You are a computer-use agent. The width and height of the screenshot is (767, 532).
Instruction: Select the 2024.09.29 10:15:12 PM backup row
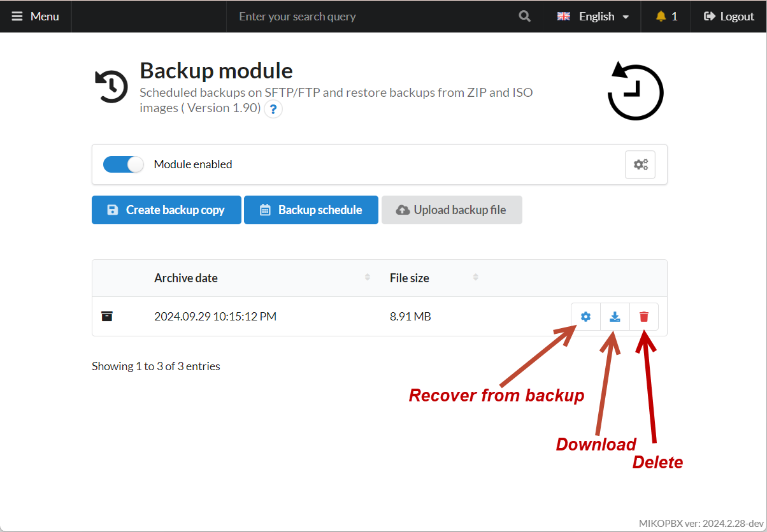[x=215, y=317]
